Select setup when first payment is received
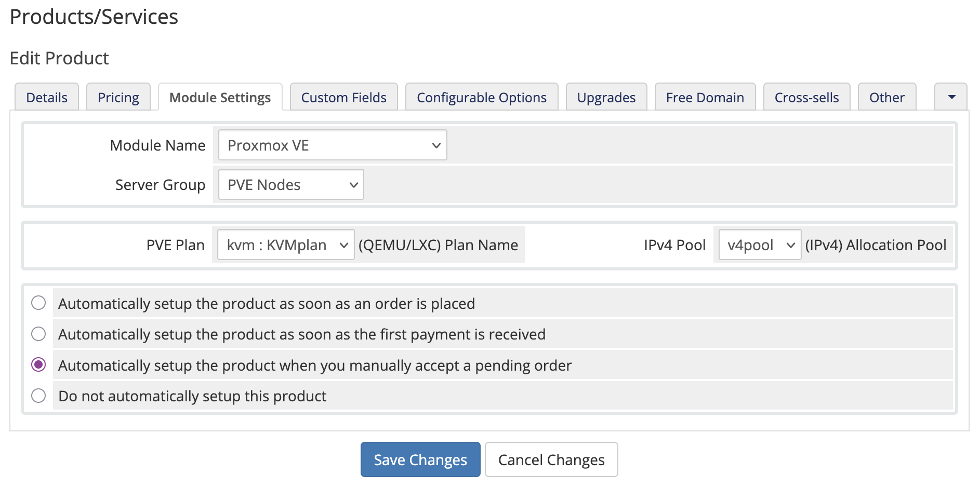 [x=38, y=334]
